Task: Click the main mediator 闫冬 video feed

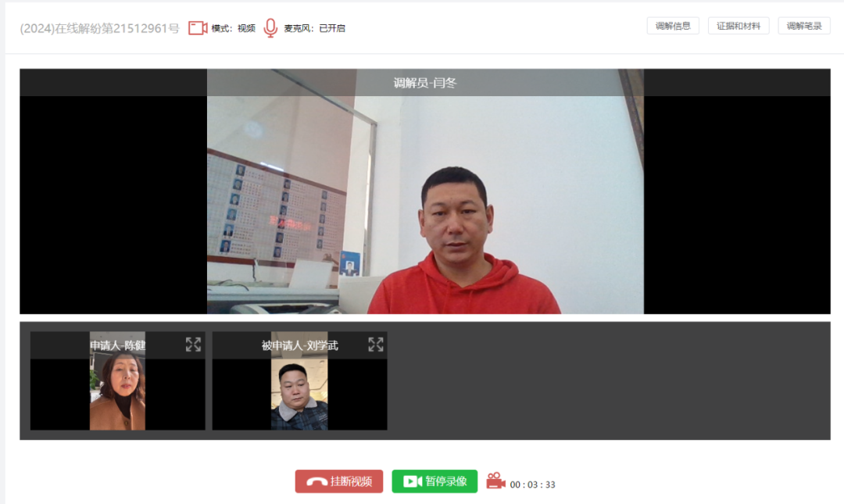Action: click(x=425, y=191)
